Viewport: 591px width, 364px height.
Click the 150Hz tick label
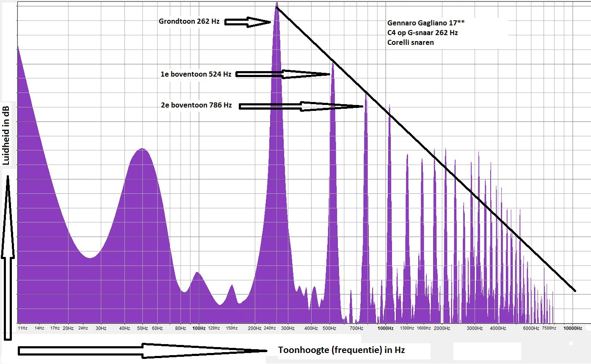(x=232, y=328)
